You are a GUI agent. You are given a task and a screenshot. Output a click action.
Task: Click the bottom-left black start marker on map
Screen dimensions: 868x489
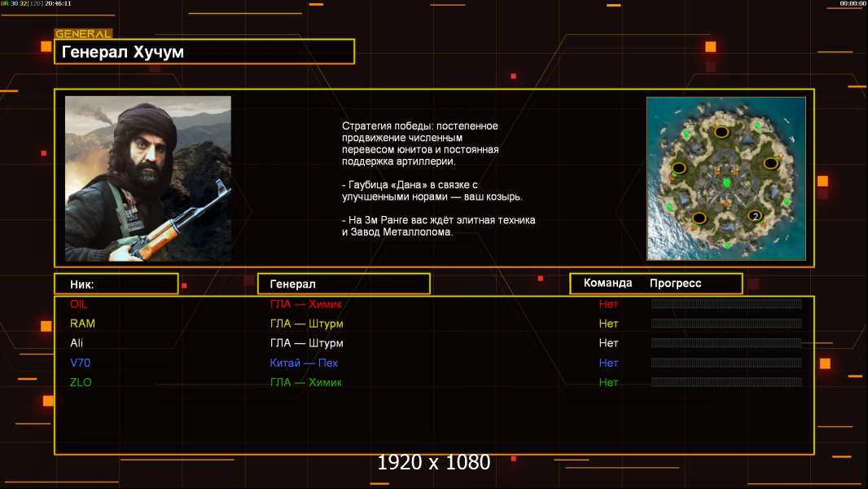(699, 218)
